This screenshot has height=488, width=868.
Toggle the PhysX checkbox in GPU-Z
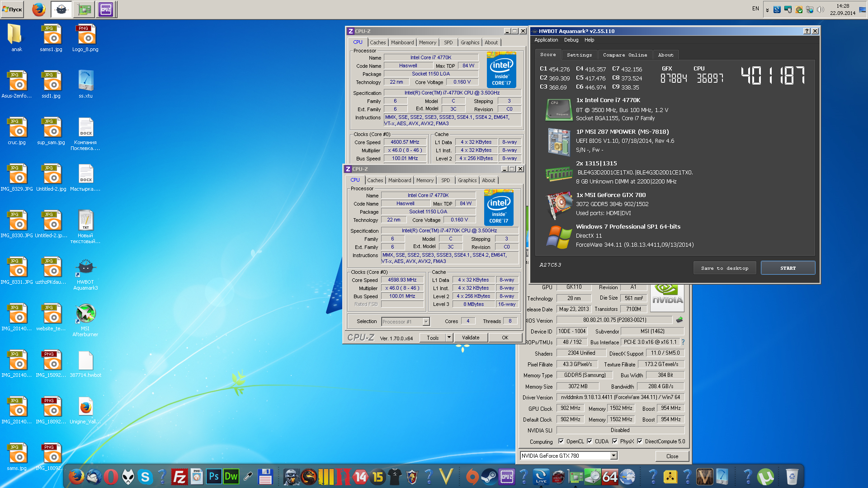coord(615,441)
